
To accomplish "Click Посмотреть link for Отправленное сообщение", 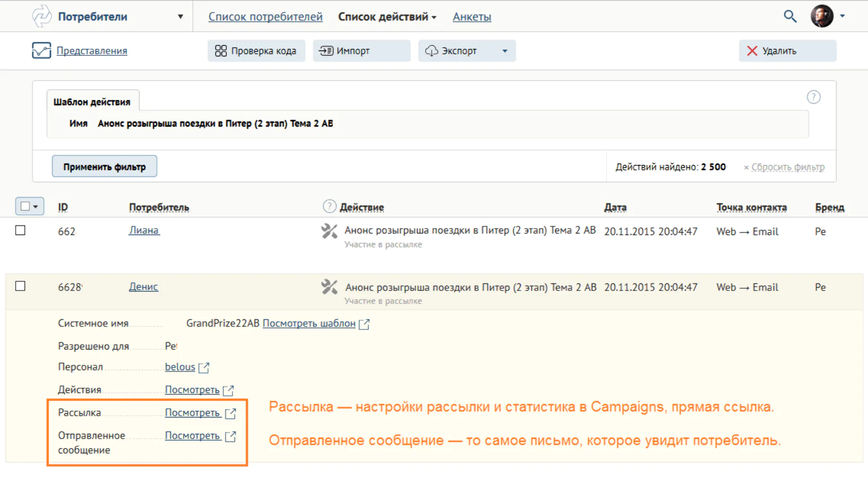I will 193,435.
